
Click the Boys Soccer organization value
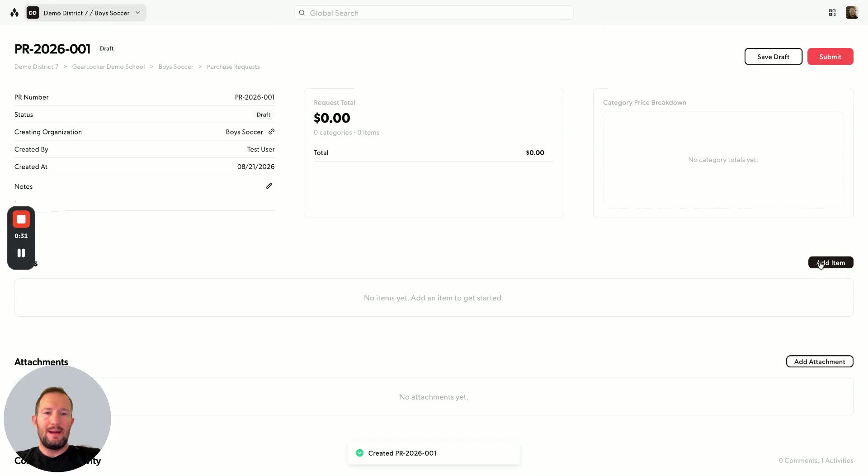pos(245,132)
